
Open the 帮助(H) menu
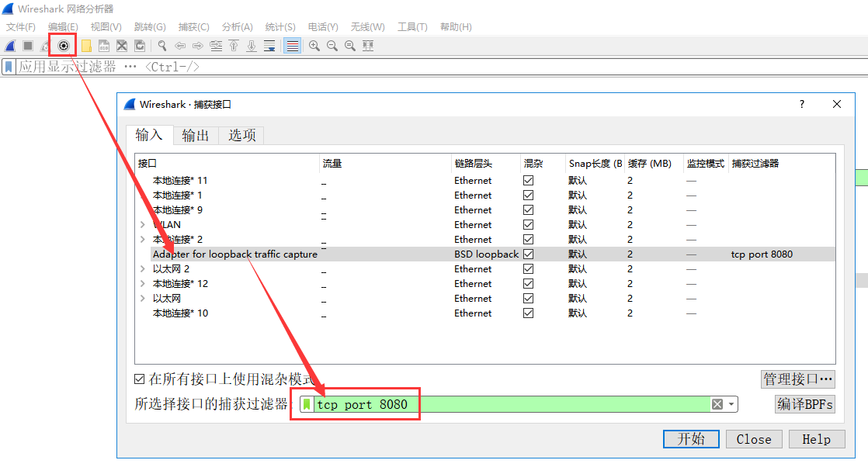click(456, 26)
